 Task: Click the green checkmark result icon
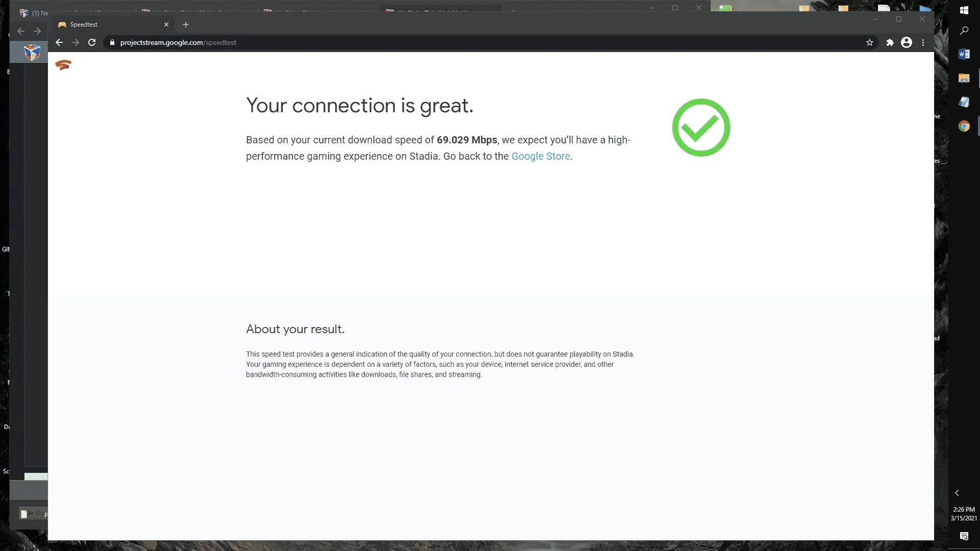click(701, 128)
